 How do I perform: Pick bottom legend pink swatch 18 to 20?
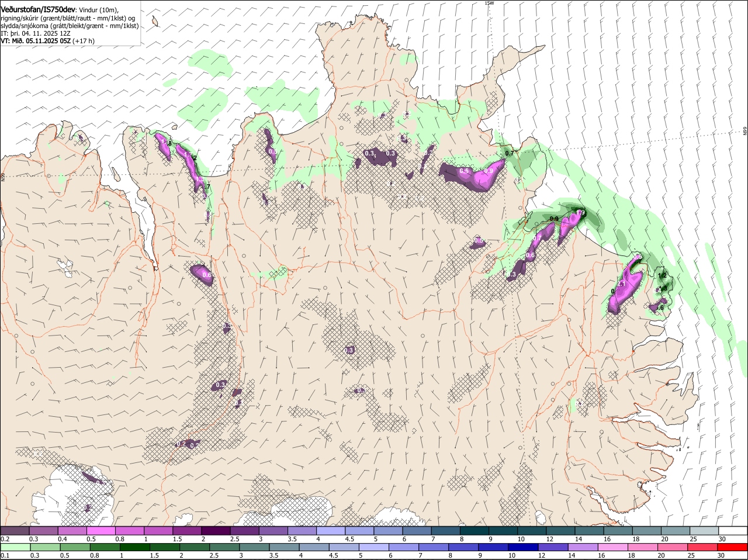click(643, 547)
